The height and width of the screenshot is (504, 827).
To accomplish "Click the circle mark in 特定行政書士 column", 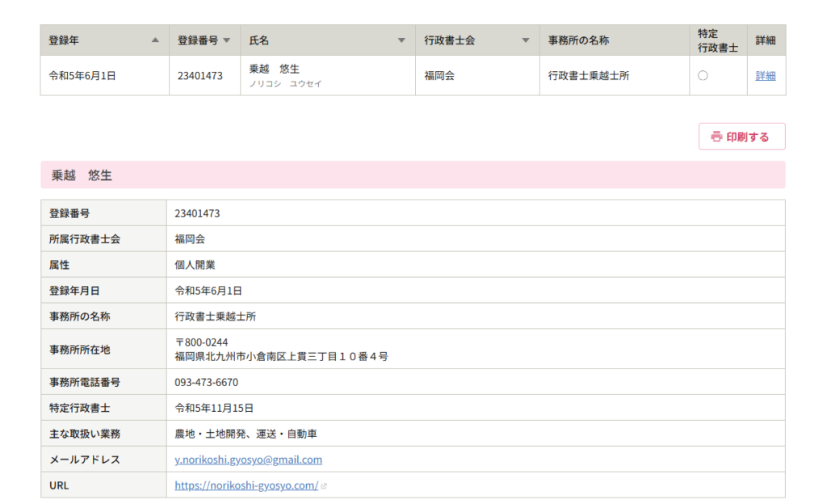I will 703,76.
